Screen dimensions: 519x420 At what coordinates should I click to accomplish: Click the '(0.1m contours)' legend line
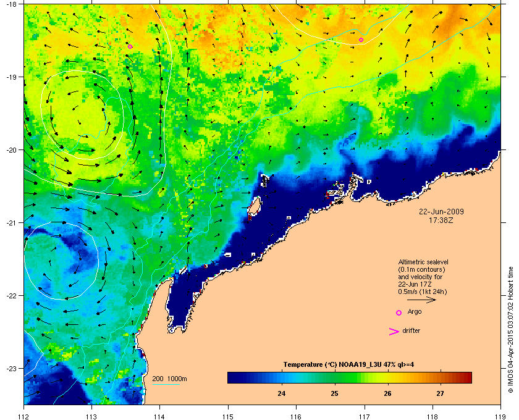click(x=421, y=269)
